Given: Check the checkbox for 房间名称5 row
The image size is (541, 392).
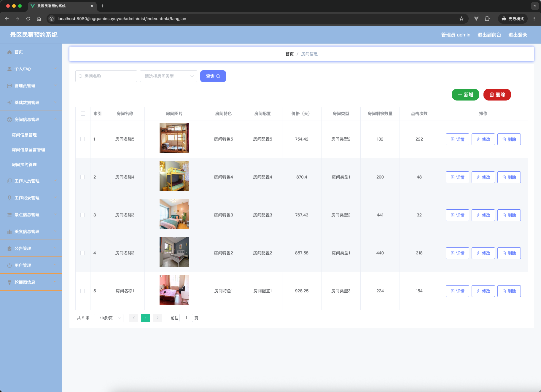Looking at the screenshot, I should point(82,139).
